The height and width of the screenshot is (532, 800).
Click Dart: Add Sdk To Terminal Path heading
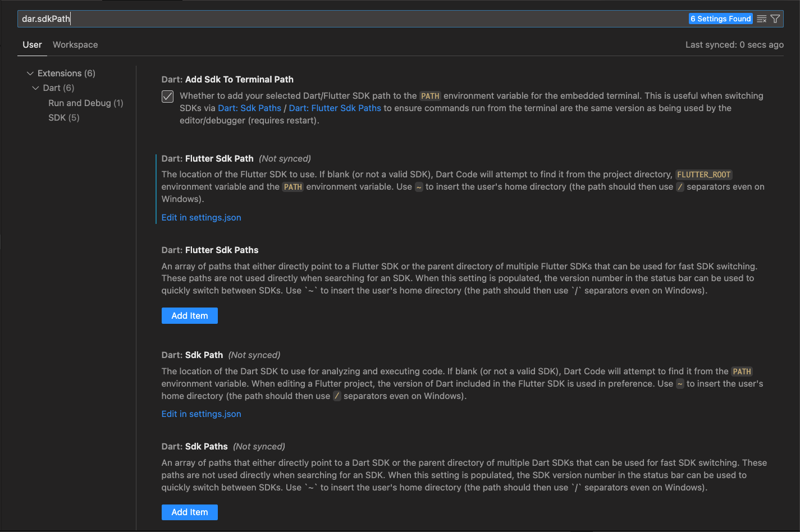(227, 80)
